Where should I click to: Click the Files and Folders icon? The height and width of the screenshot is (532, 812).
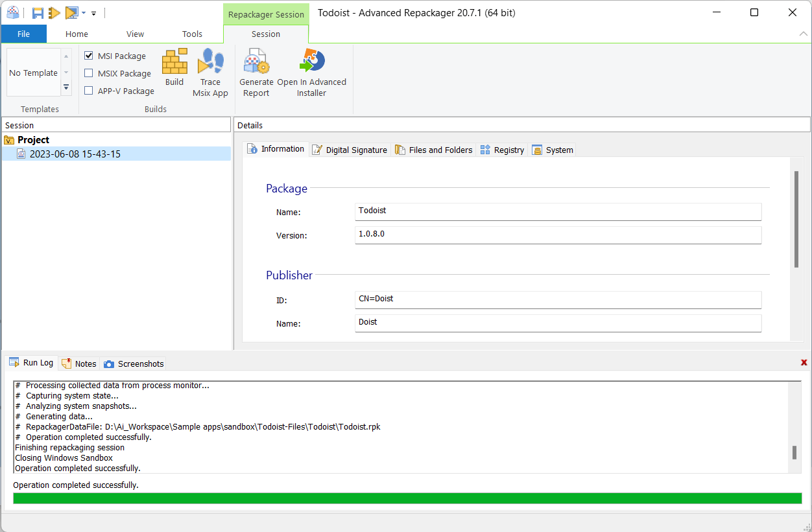400,150
